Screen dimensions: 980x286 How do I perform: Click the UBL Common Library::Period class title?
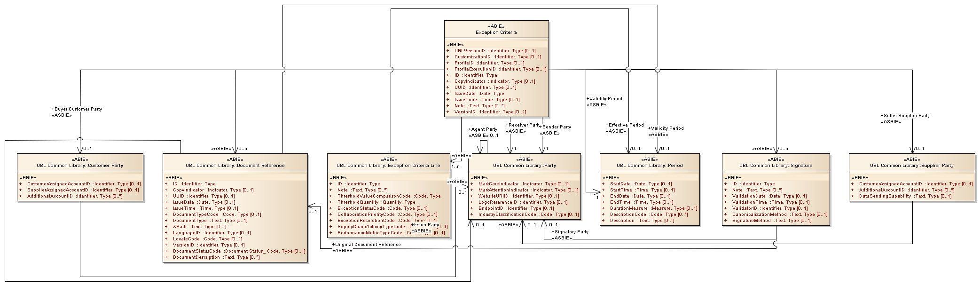click(x=650, y=166)
